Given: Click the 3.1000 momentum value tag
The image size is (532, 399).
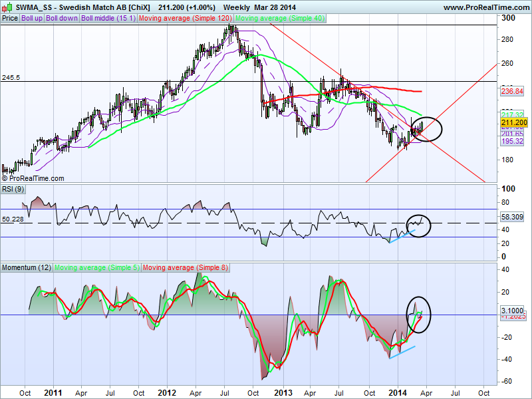Looking at the screenshot, I should coord(512,310).
